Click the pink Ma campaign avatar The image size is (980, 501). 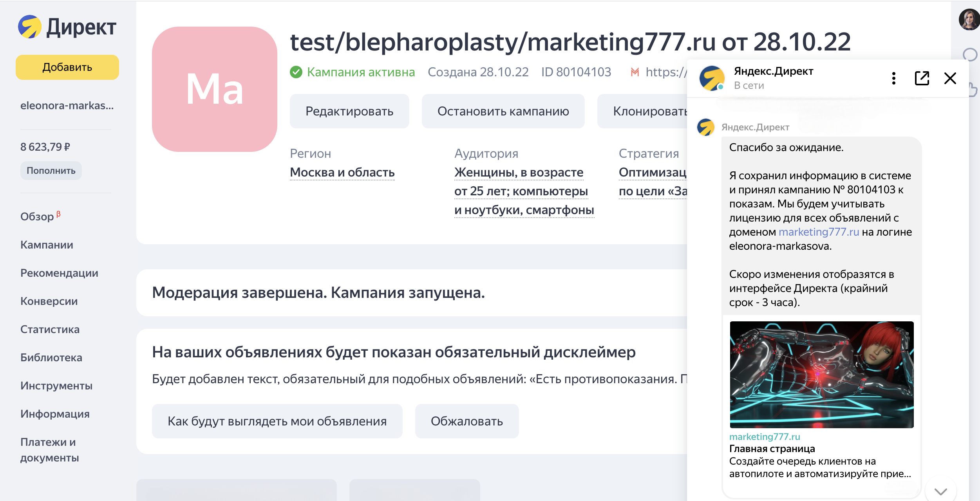coord(215,89)
